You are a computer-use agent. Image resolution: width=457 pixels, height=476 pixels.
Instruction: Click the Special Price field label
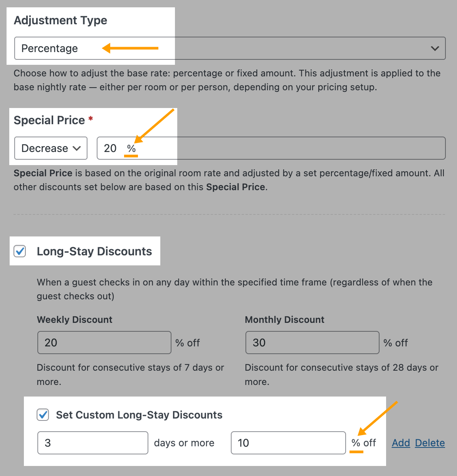[x=49, y=120]
